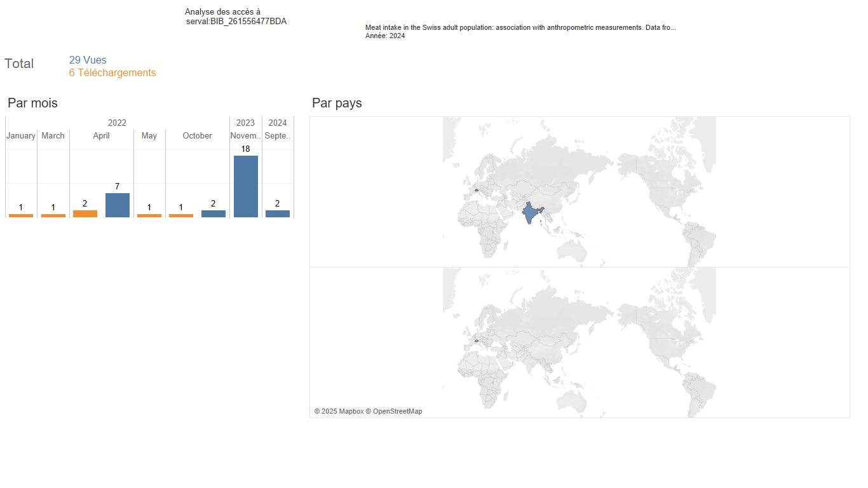The height and width of the screenshot is (488, 868).
Task: Select the January month header
Action: tap(21, 136)
